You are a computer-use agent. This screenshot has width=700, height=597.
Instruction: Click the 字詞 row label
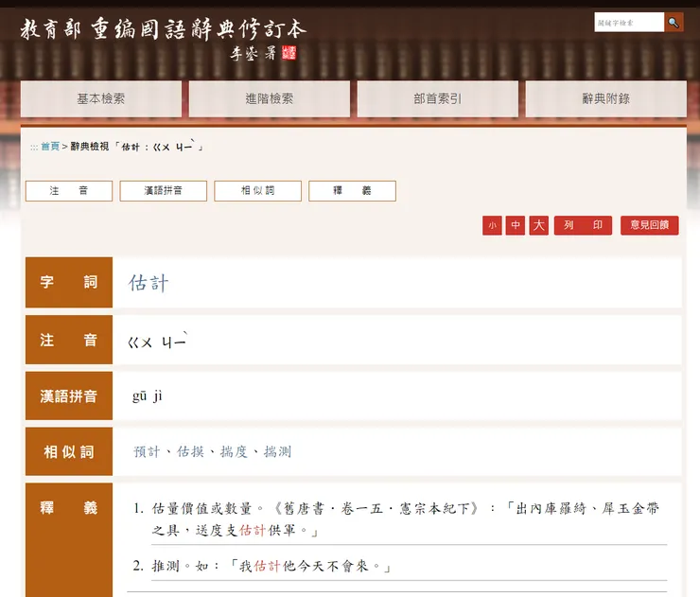[x=69, y=282]
